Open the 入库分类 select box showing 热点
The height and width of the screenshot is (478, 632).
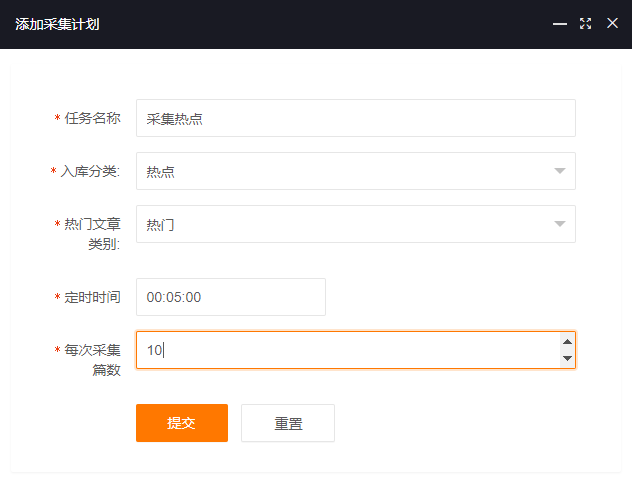point(356,171)
